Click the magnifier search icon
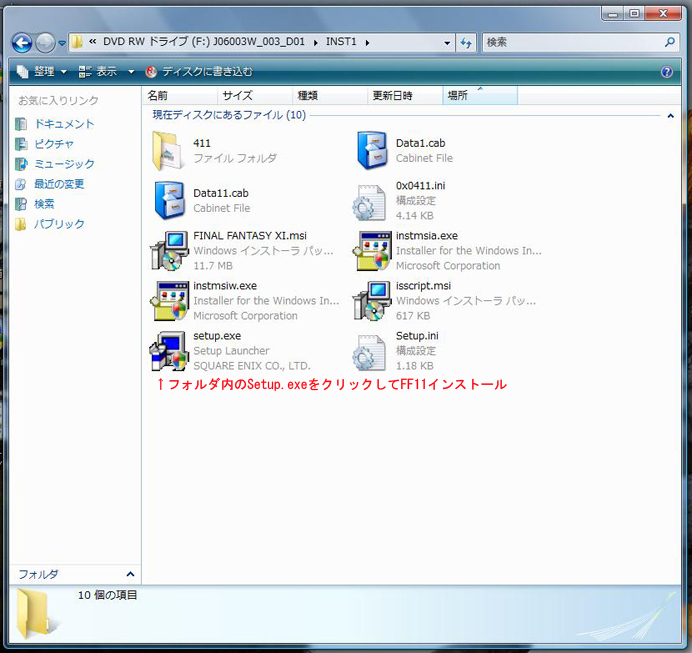 pyautogui.click(x=670, y=42)
